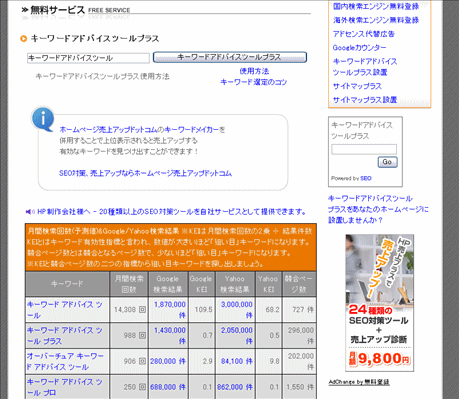Click the Google KEI column header
Image resolution: width=459 pixels, height=399 pixels.
pyautogui.click(x=201, y=284)
